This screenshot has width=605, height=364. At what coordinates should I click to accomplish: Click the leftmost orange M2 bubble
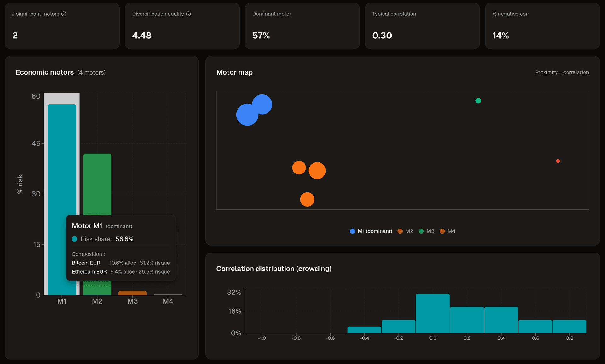point(299,168)
